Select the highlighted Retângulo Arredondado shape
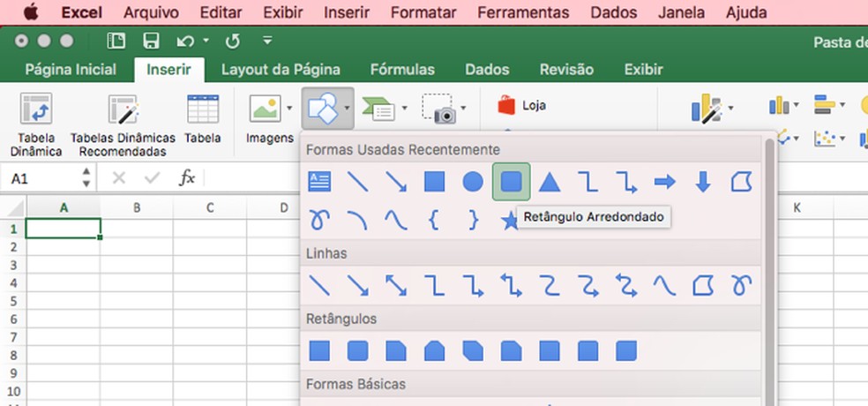The image size is (868, 406). click(511, 182)
